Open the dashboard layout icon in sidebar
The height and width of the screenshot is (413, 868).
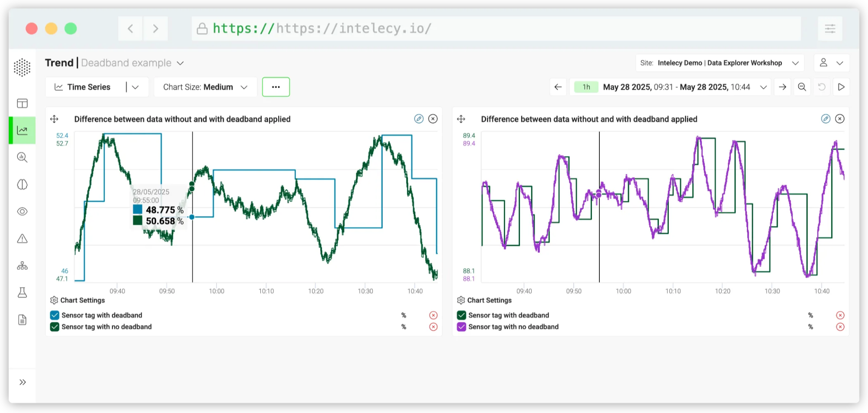[22, 103]
